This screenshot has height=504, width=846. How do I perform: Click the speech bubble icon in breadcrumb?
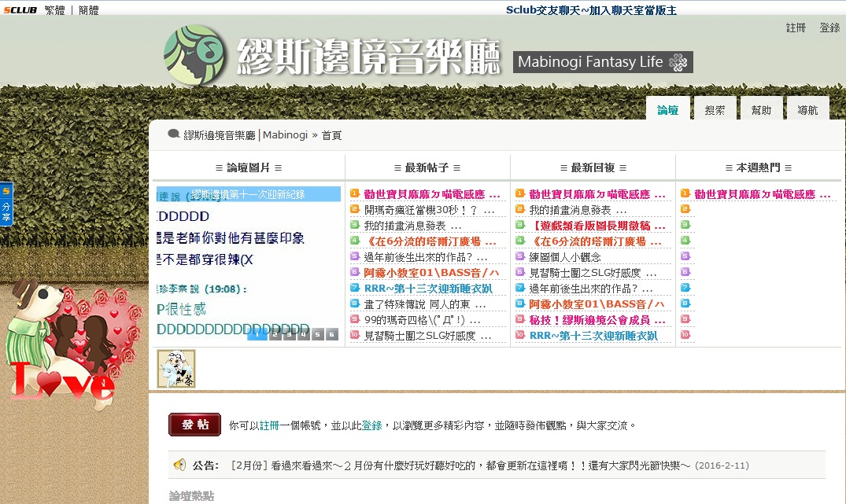tap(174, 134)
